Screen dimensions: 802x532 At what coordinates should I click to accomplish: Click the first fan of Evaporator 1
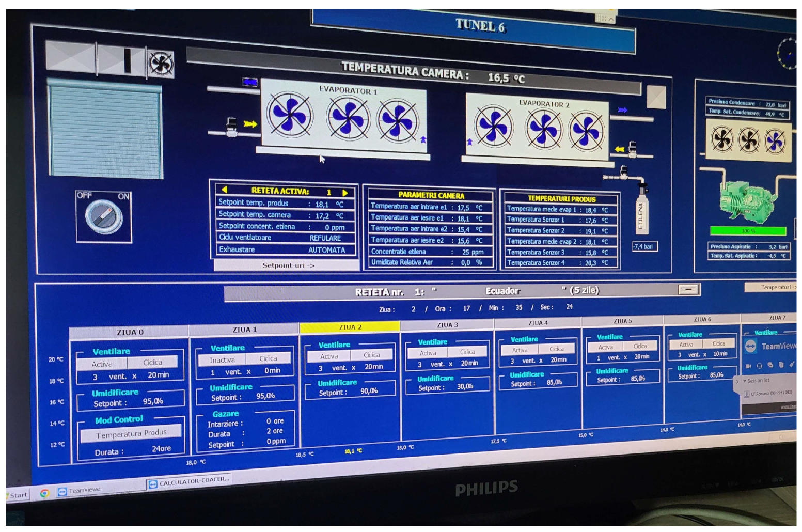coord(289,115)
